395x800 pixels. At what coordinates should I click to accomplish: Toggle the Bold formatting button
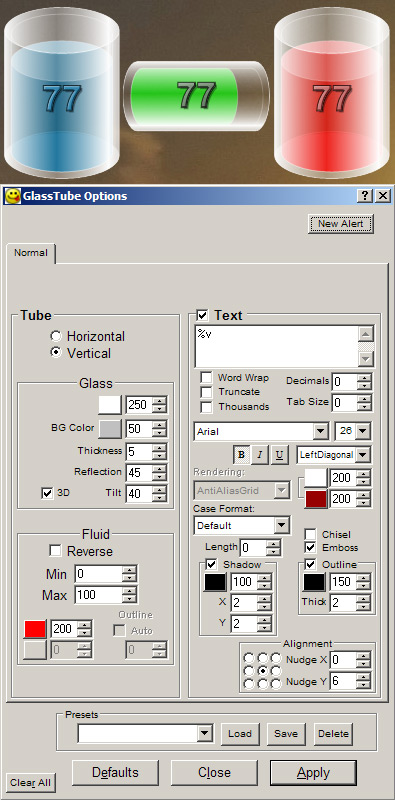(x=241, y=455)
